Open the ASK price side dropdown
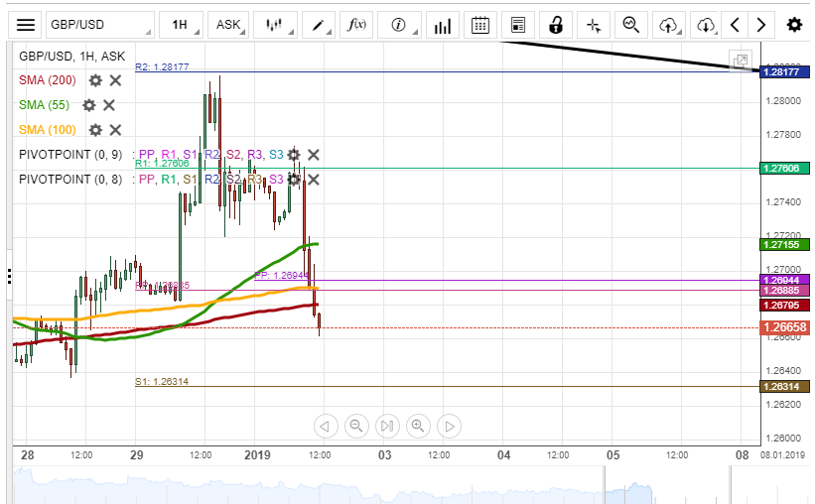The height and width of the screenshot is (504, 815). point(228,25)
